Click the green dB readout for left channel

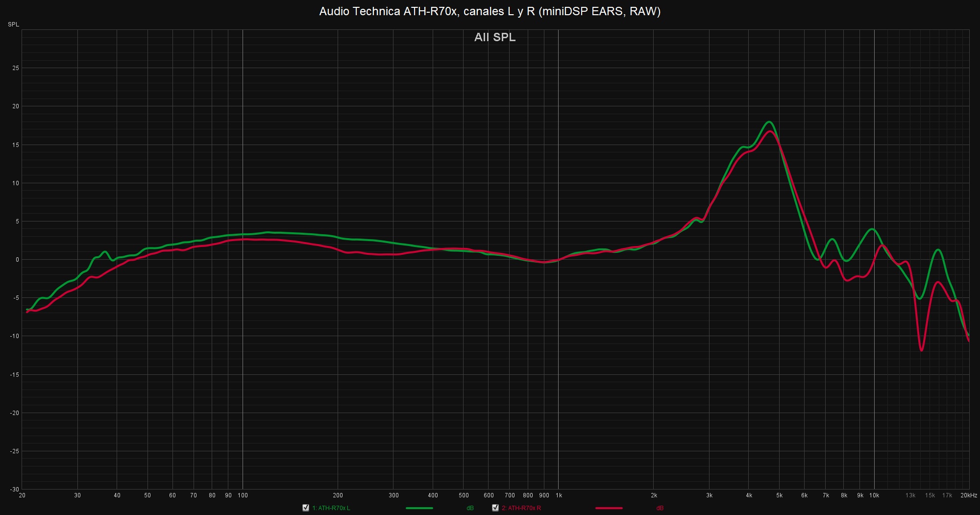coord(470,508)
